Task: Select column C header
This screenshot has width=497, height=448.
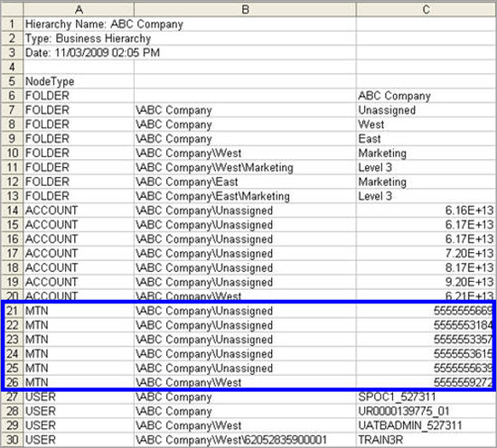Action: [x=426, y=10]
